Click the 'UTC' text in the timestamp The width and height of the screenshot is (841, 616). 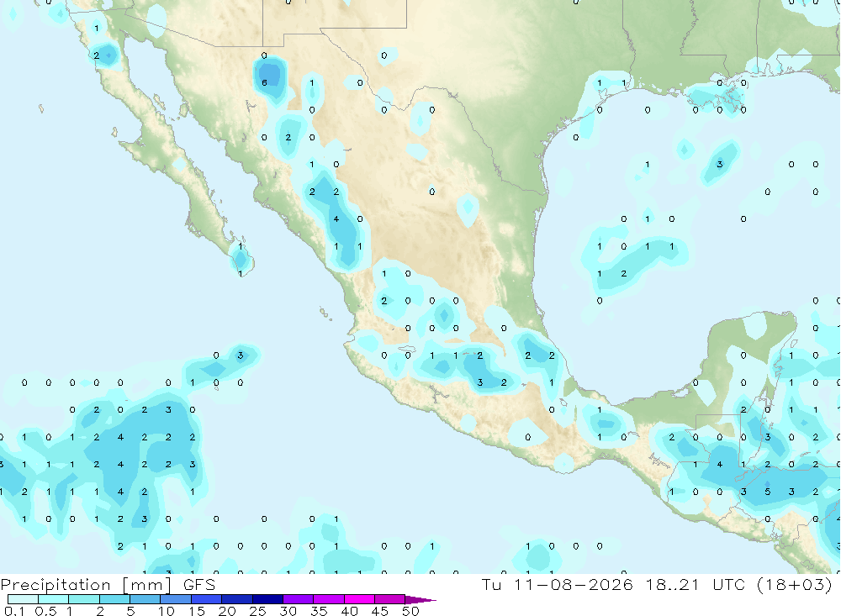click(729, 584)
